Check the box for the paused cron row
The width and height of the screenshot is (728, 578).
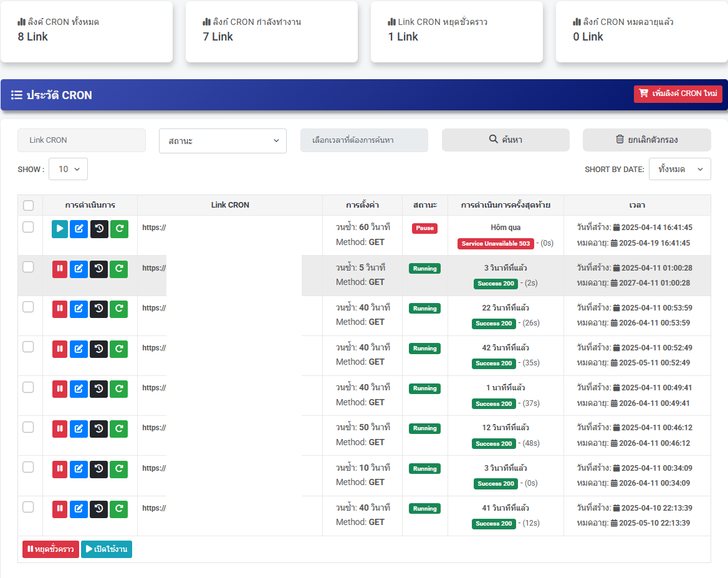click(x=29, y=227)
